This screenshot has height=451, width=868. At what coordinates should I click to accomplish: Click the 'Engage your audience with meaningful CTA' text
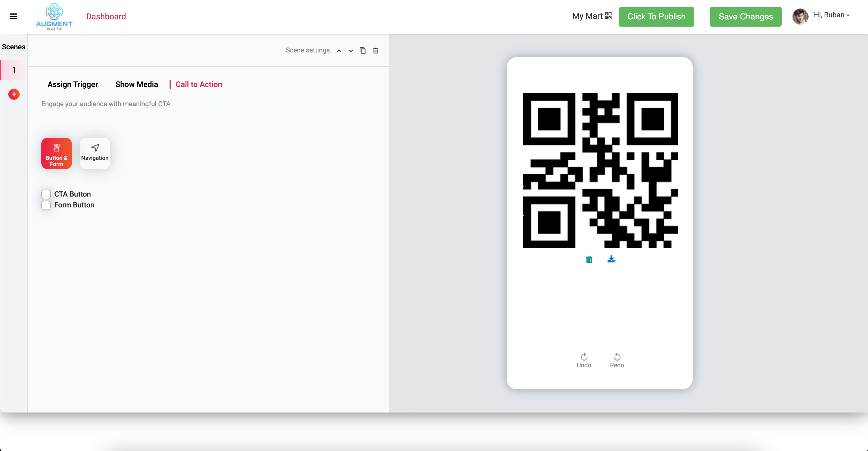tap(106, 104)
